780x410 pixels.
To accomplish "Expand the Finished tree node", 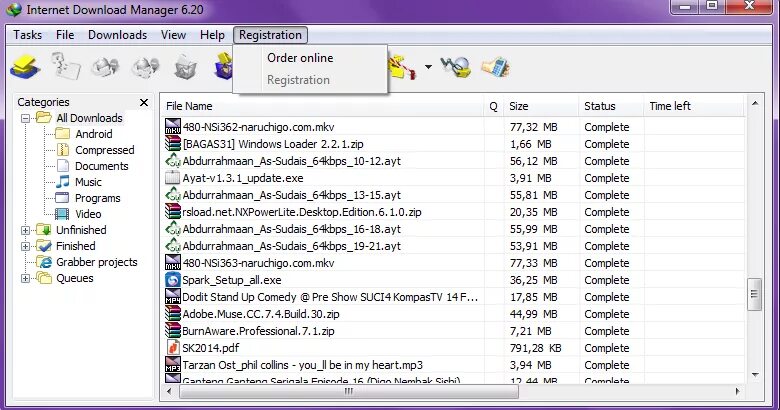I will pyautogui.click(x=25, y=246).
